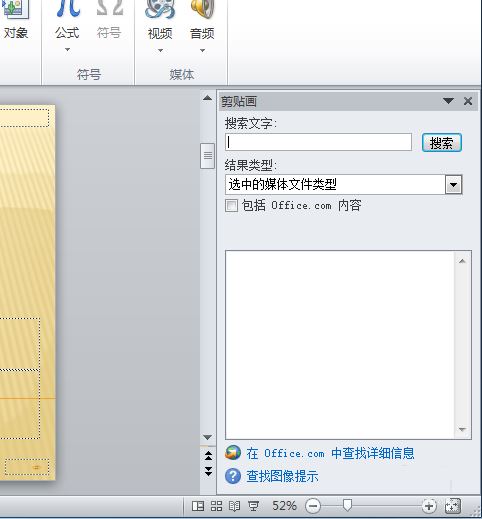Start the Slide Show from the status bar
The width and height of the screenshot is (482, 519).
[254, 506]
